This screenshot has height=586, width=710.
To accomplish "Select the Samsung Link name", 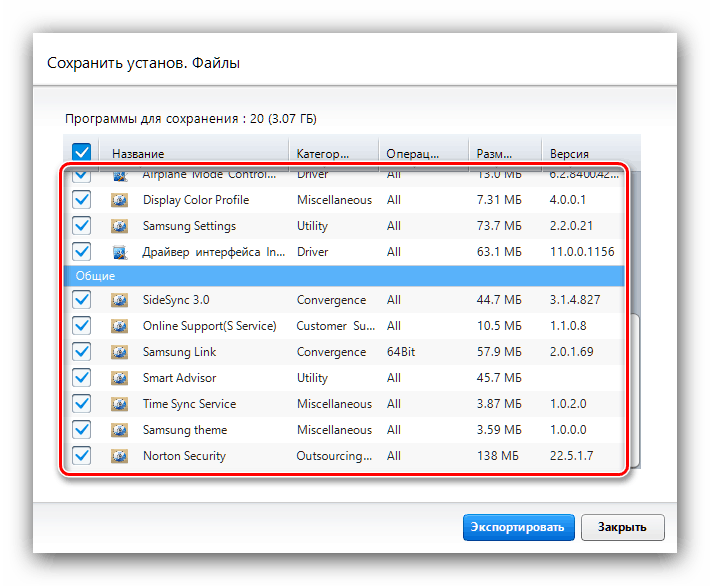I will (179, 352).
